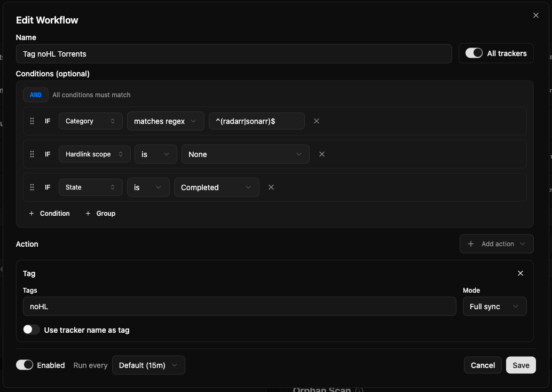552x392 pixels.
Task: Switch the AND logic operator badge
Action: coord(36,95)
